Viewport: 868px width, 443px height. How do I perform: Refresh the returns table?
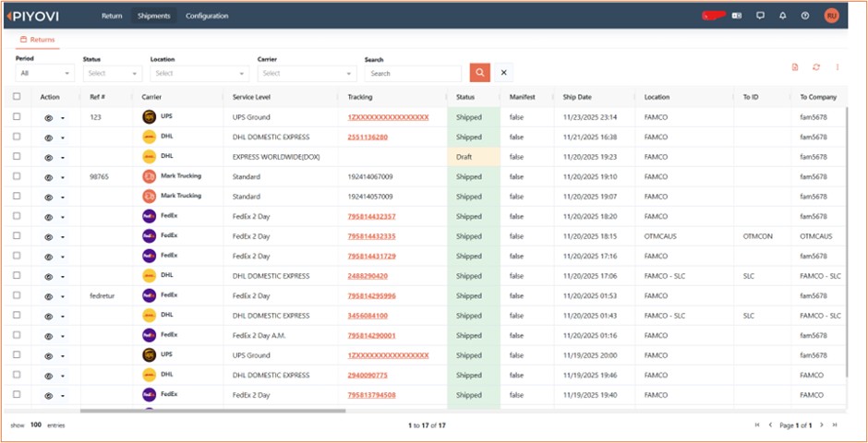816,67
